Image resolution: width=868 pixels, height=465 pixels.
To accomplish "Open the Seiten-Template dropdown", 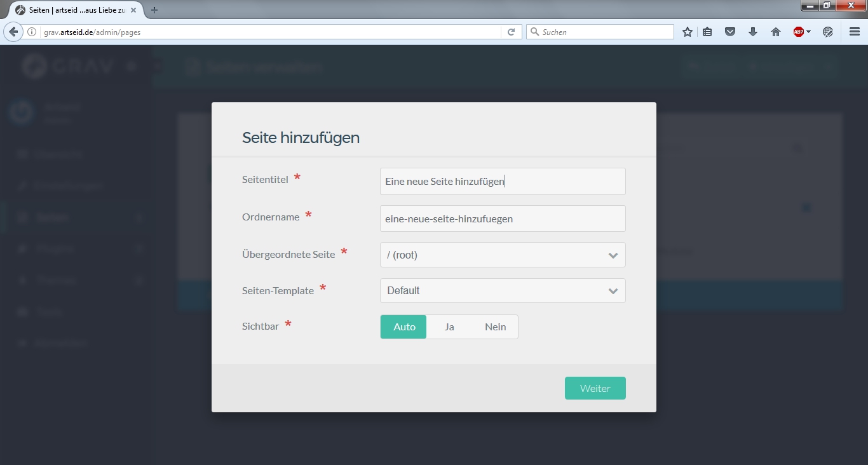I will (502, 291).
